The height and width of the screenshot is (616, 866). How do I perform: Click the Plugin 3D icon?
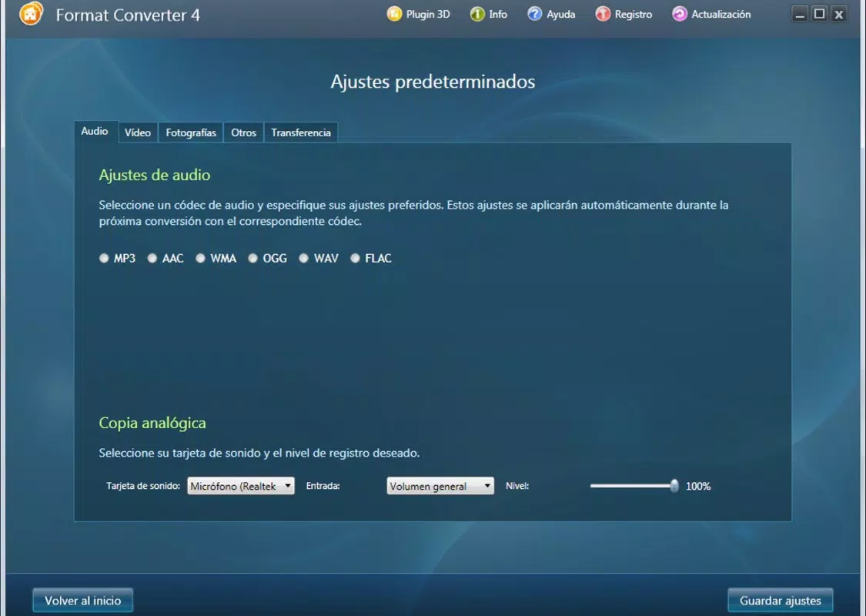[x=394, y=14]
